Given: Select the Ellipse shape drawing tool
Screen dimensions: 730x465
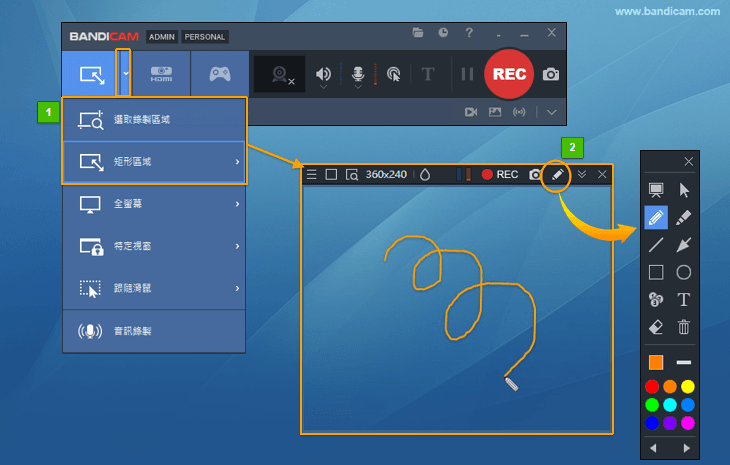Looking at the screenshot, I should 684,272.
